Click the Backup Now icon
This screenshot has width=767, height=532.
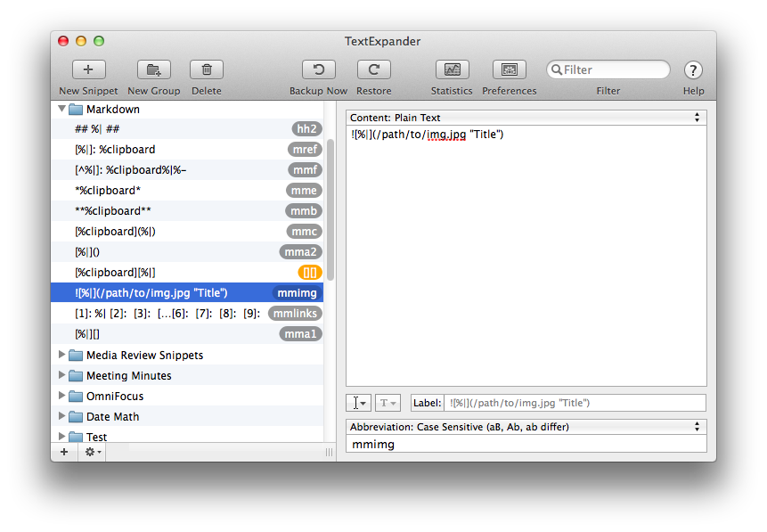pos(318,70)
